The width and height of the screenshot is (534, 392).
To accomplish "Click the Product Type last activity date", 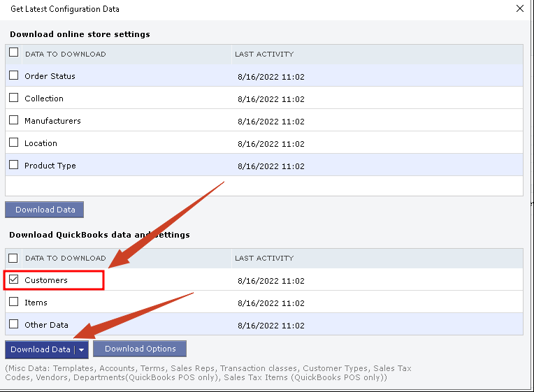I will point(271,166).
